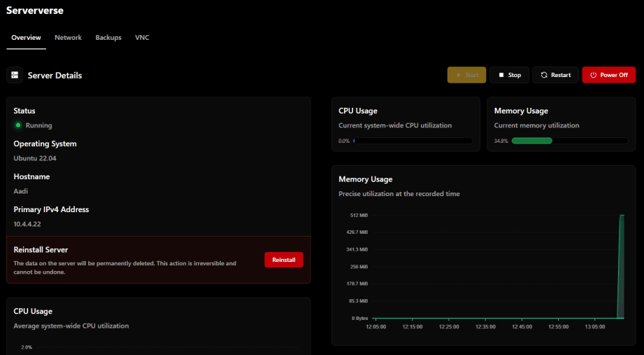Restart the server using Restart button

(x=555, y=75)
